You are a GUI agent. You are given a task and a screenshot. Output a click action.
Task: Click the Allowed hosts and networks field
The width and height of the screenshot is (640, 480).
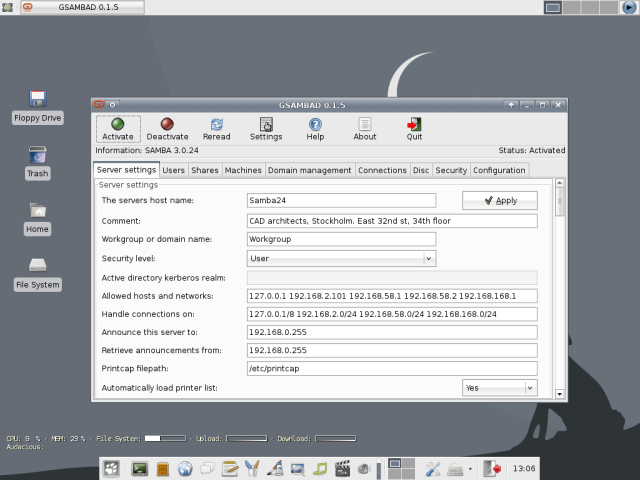pos(392,296)
